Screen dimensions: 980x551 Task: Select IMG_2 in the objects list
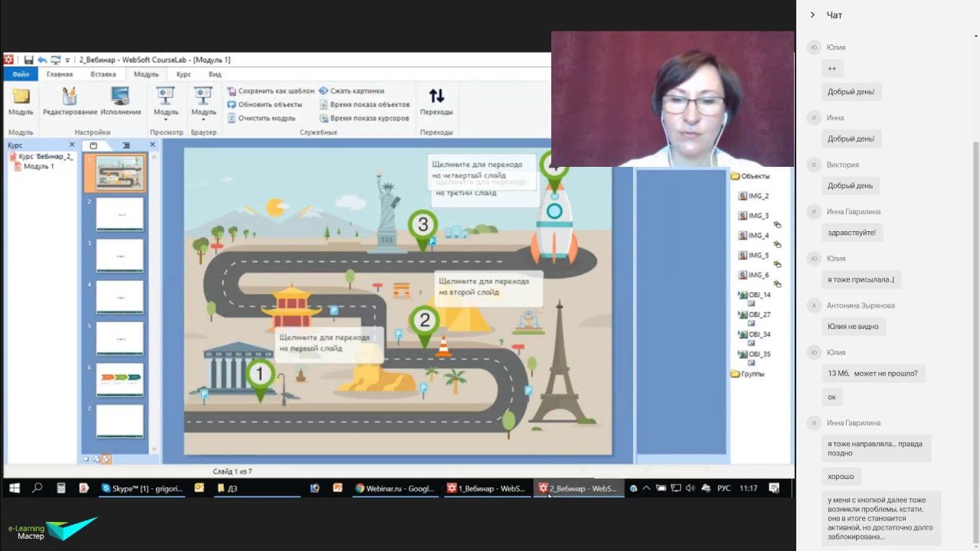753,196
